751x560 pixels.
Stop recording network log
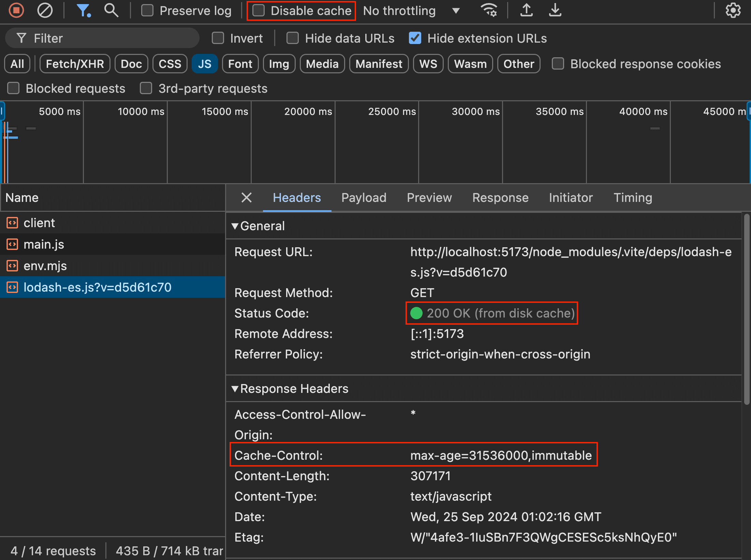click(16, 11)
